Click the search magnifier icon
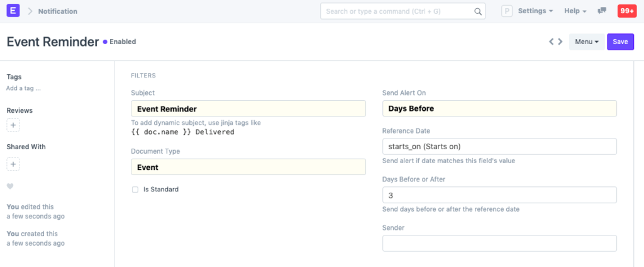This screenshot has width=644, height=267. pos(477,11)
